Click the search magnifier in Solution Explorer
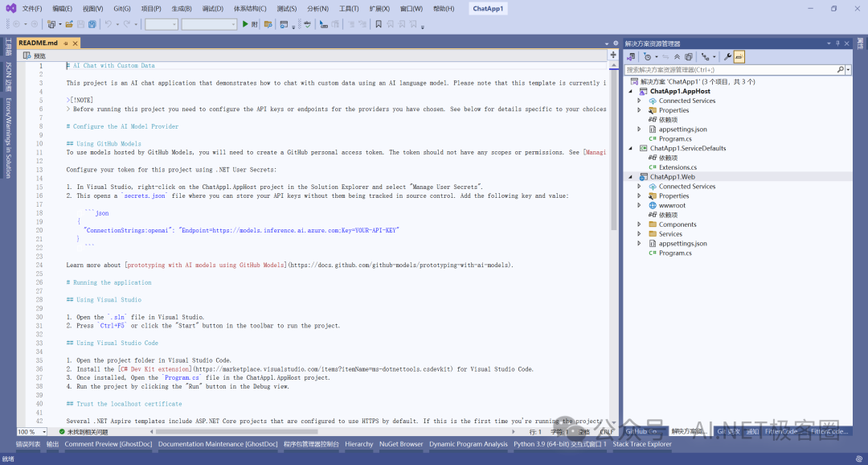Image resolution: width=868 pixels, height=465 pixels. click(841, 70)
